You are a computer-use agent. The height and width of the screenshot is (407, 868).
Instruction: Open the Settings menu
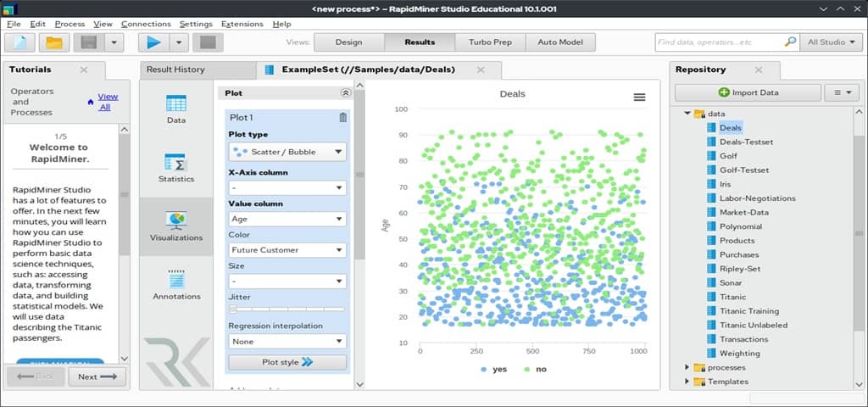196,24
